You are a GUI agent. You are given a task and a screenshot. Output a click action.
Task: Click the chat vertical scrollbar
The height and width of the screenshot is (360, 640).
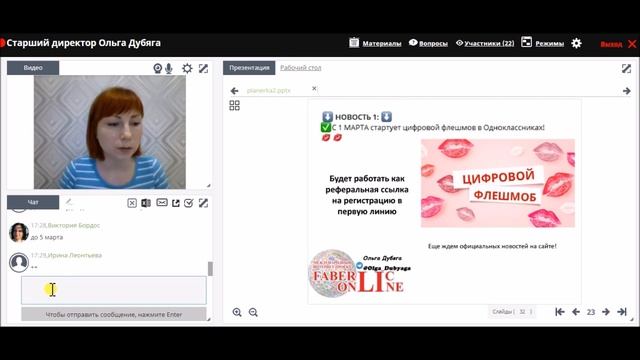(x=210, y=268)
